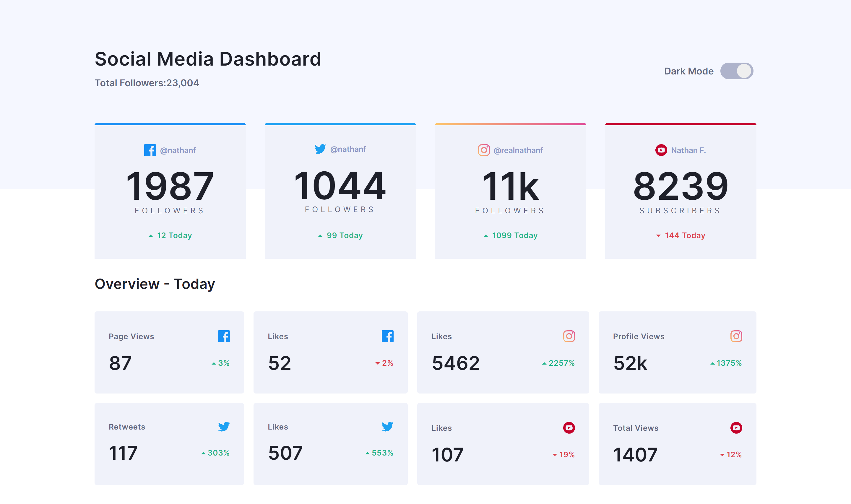851x504 pixels.
Task: Select the Instagram icon on the Likes 5462 card
Action: tap(569, 336)
